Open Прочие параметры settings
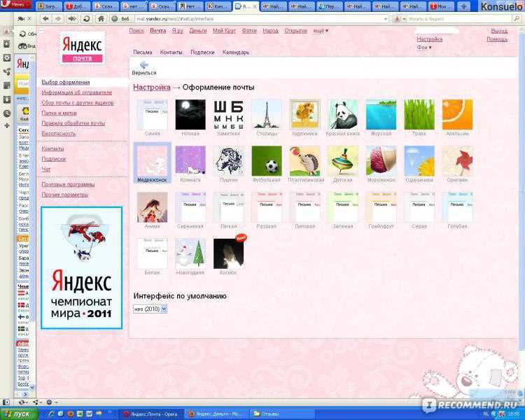525x420 pixels. pyautogui.click(x=65, y=195)
